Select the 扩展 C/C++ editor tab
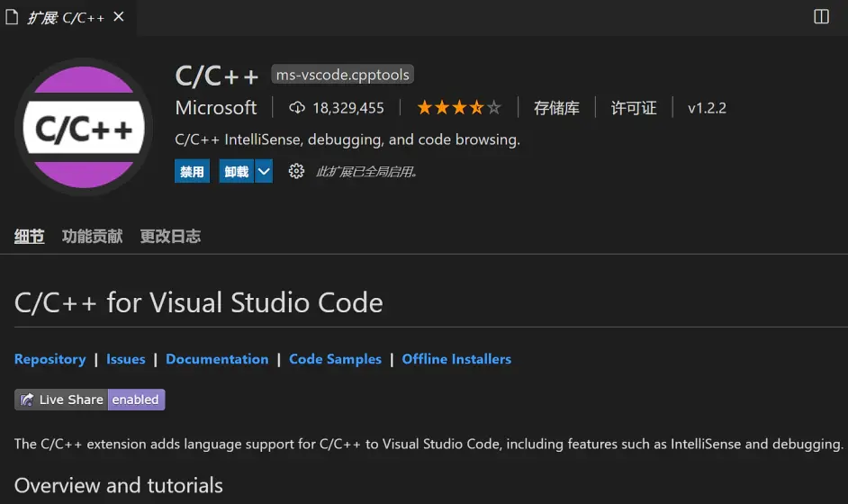 point(68,18)
